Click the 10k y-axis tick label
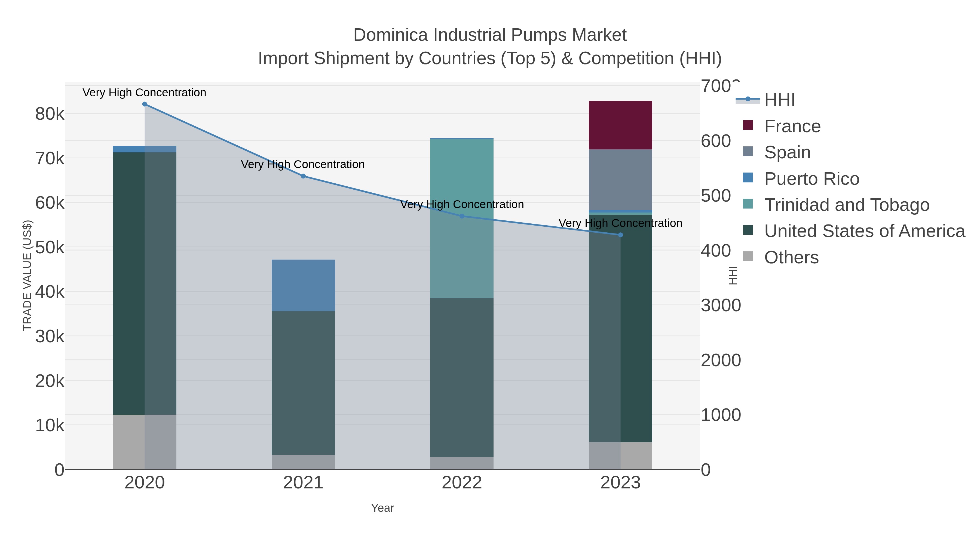 pyautogui.click(x=50, y=425)
